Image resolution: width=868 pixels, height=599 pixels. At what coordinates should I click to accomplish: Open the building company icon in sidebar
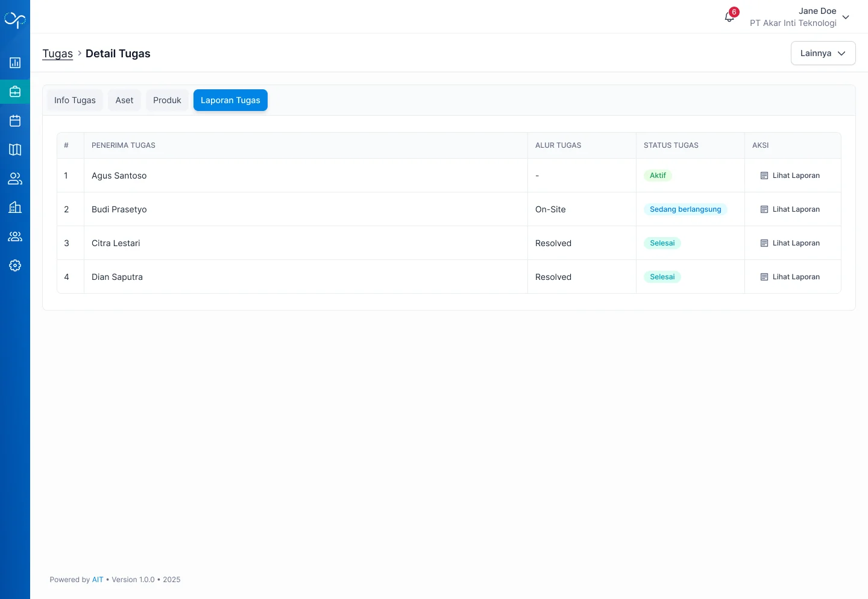click(15, 208)
